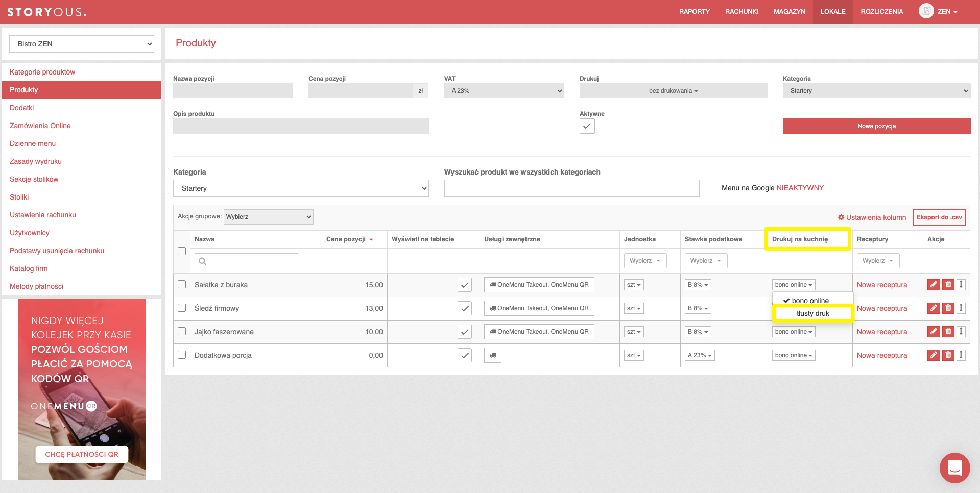980x493 pixels.
Task: Toggle table display for Śledź firmowy
Action: coord(465,308)
